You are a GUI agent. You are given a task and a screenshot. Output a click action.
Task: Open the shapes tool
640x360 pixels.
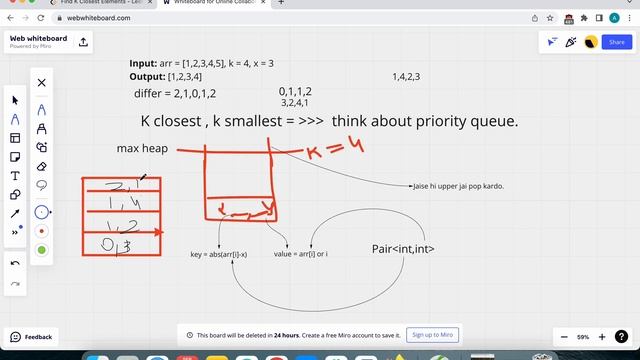(15, 195)
